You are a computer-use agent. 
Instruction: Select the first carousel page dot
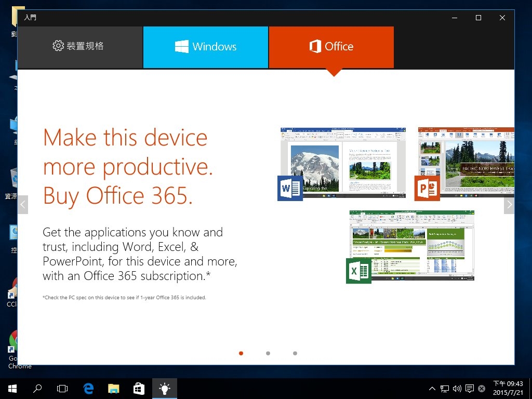point(241,353)
